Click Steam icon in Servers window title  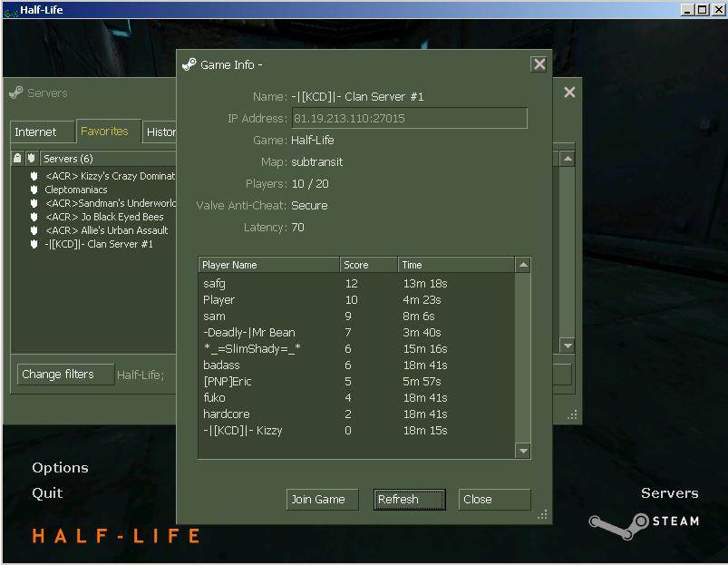click(15, 93)
